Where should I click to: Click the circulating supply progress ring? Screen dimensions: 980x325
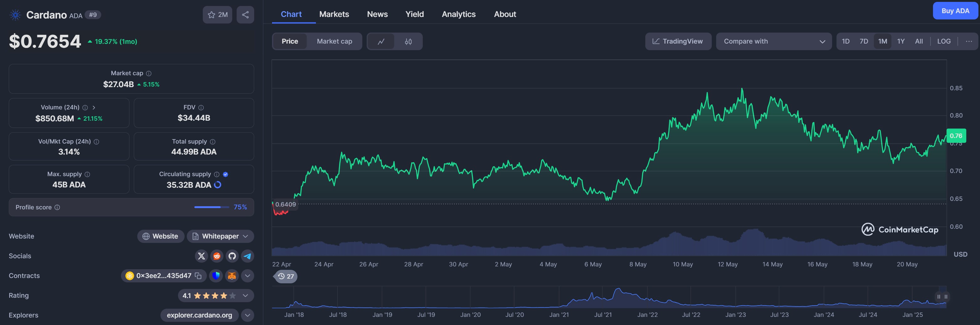(217, 185)
